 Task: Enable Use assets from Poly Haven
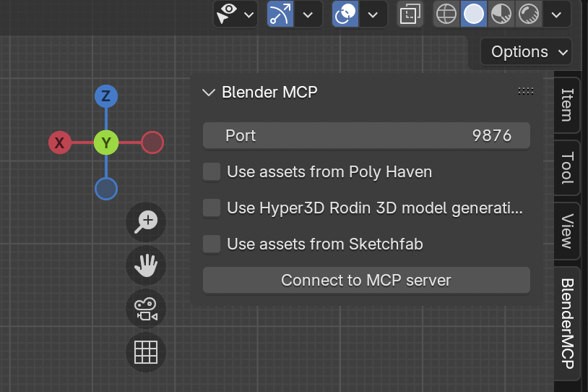tap(212, 171)
